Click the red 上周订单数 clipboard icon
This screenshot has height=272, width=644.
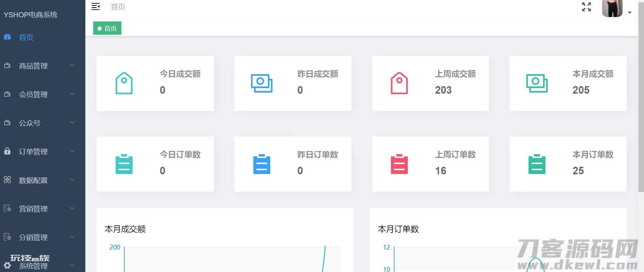[399, 164]
